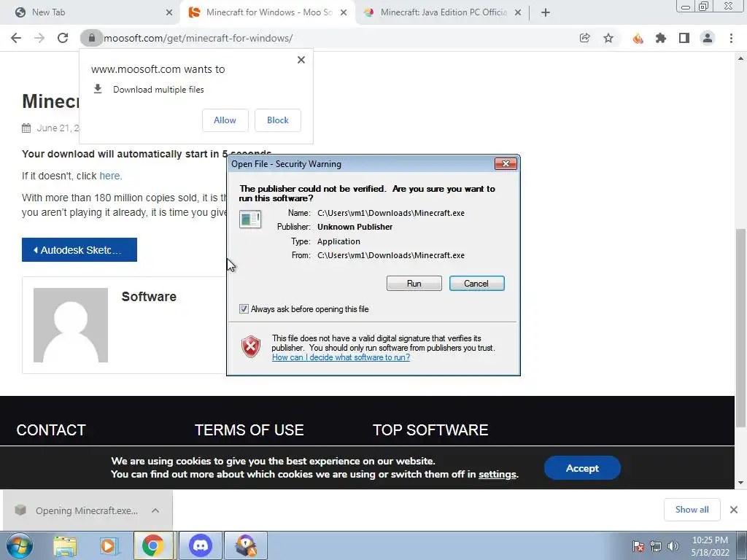
Task: Open File Explorer from the taskbar
Action: (65, 545)
